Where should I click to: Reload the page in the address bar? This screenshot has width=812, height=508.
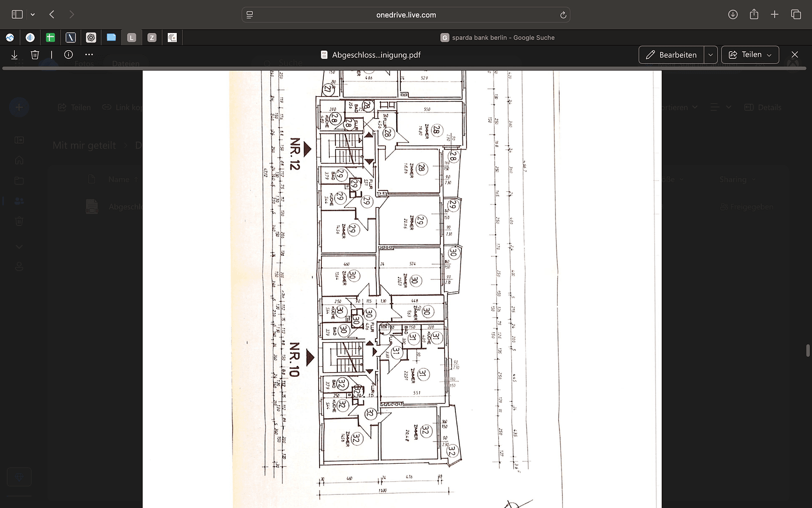[563, 15]
